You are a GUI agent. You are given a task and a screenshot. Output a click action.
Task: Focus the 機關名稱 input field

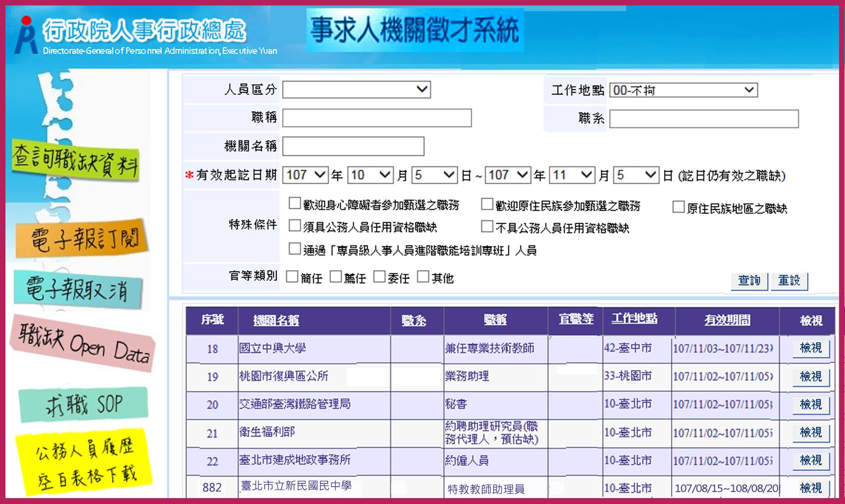pyautogui.click(x=353, y=146)
